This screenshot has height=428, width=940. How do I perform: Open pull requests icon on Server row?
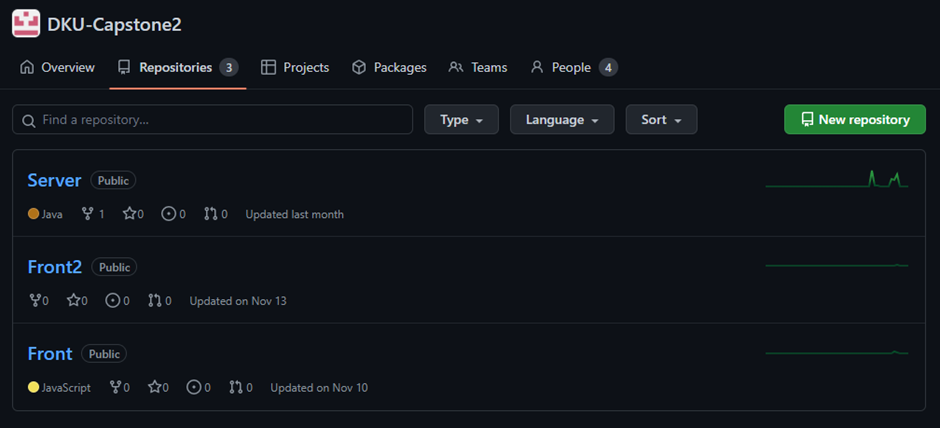[x=210, y=214]
